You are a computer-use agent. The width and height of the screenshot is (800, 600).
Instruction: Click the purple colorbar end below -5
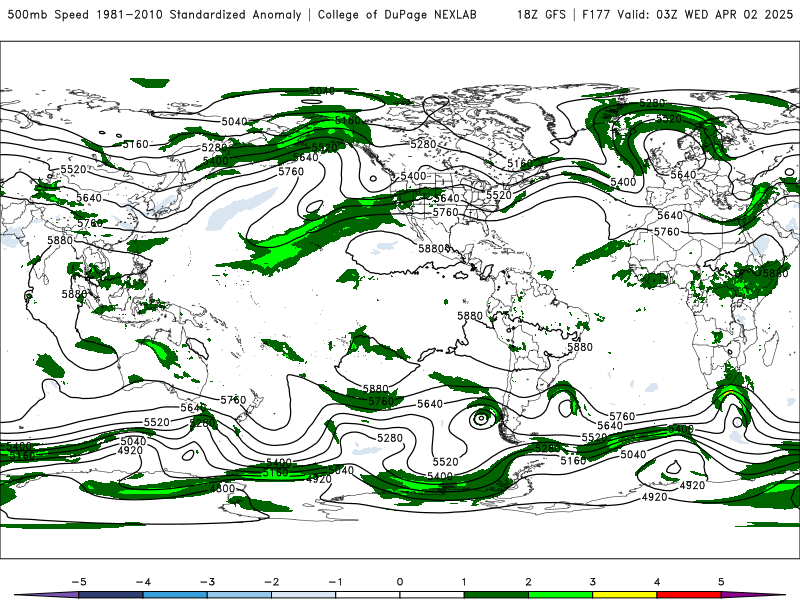pyautogui.click(x=48, y=595)
